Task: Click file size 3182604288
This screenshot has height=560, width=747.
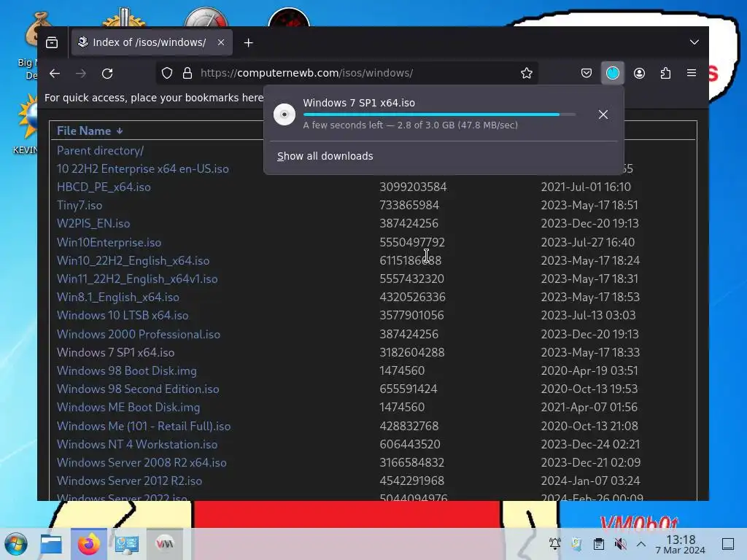Action: (411, 352)
